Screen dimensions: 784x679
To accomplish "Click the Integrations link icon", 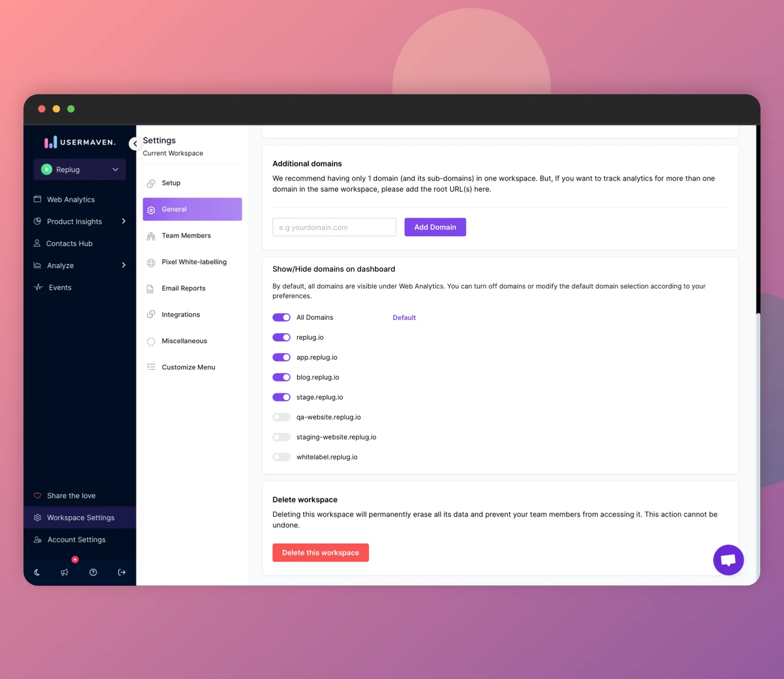I will coord(151,315).
